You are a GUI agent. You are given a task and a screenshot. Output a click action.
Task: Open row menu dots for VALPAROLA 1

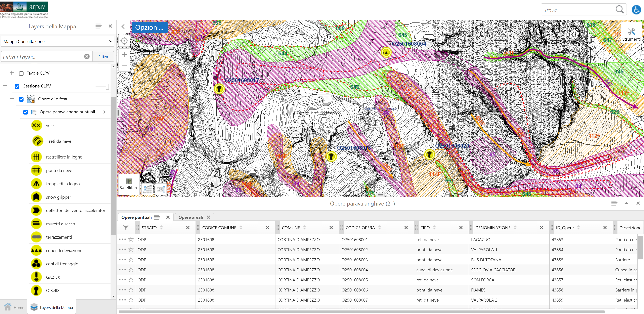pos(122,249)
